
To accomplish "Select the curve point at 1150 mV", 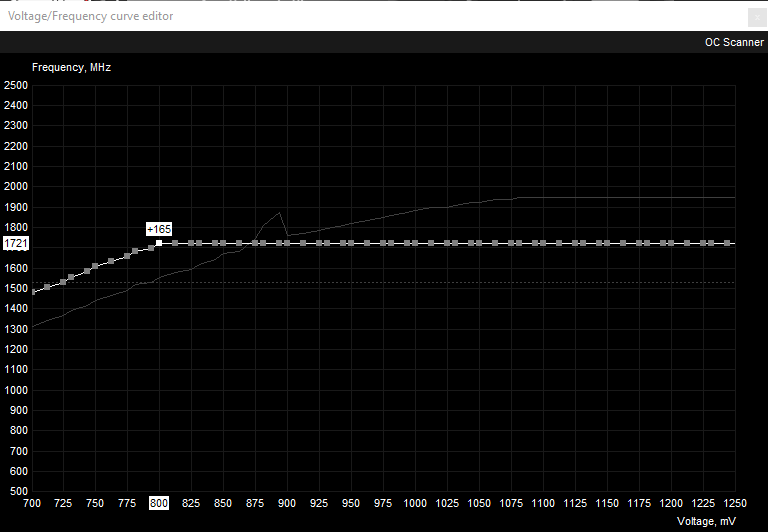I will pyautogui.click(x=607, y=243).
